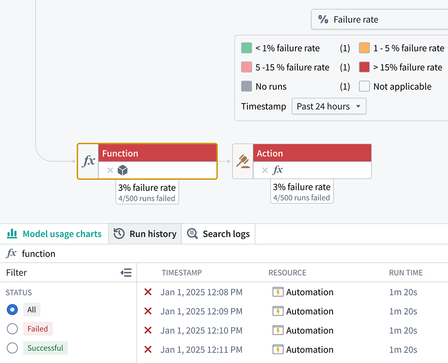
Task: Click '3% failure rate' label under Function
Action: point(147,187)
